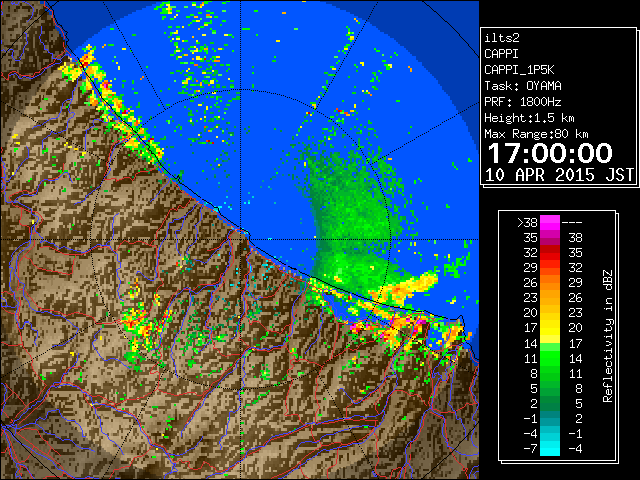Click the 'Reflectivity in dBZ' axis label
Image resolution: width=640 pixels, height=480 pixels.
pos(607,336)
